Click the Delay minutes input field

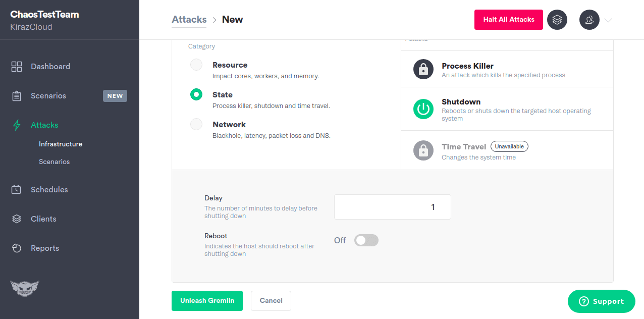coord(392,207)
